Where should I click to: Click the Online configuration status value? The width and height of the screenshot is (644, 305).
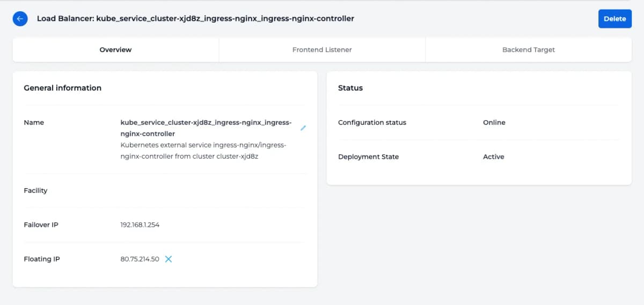click(494, 122)
